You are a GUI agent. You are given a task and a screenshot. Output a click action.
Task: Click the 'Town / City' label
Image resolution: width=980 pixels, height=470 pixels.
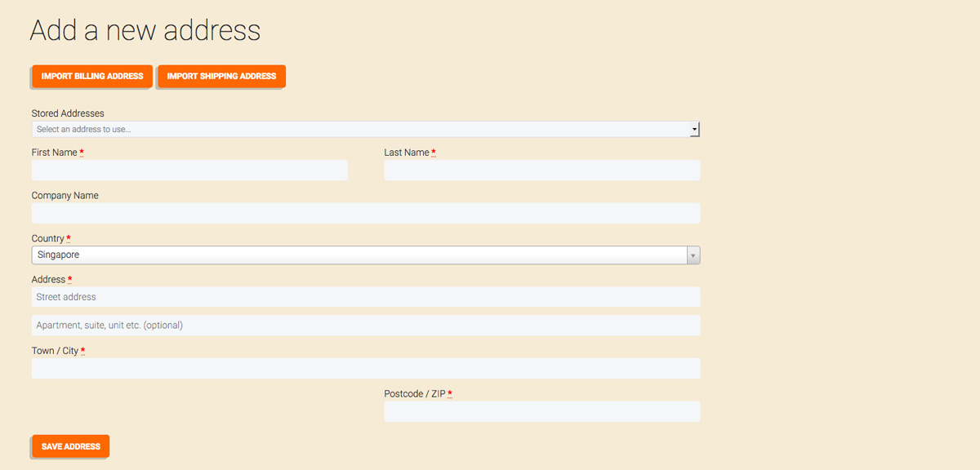click(x=56, y=351)
